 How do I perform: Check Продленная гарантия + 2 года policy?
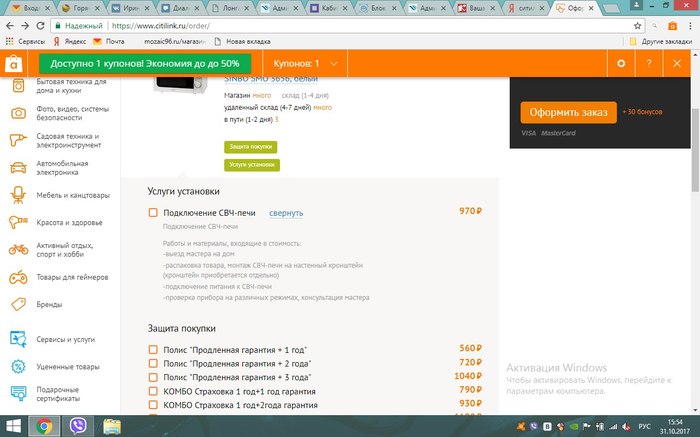(153, 363)
